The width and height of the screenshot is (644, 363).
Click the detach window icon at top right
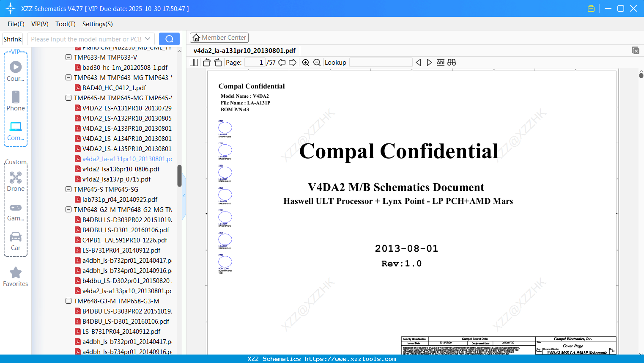click(636, 50)
